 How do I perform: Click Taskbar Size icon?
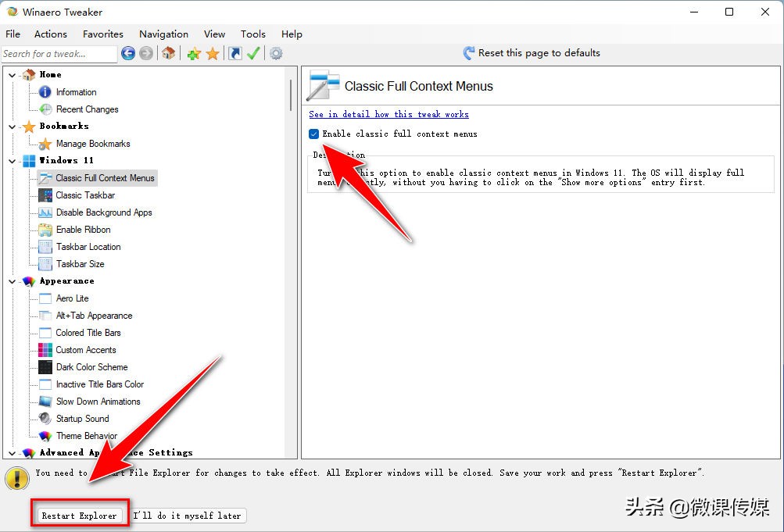pyautogui.click(x=45, y=264)
